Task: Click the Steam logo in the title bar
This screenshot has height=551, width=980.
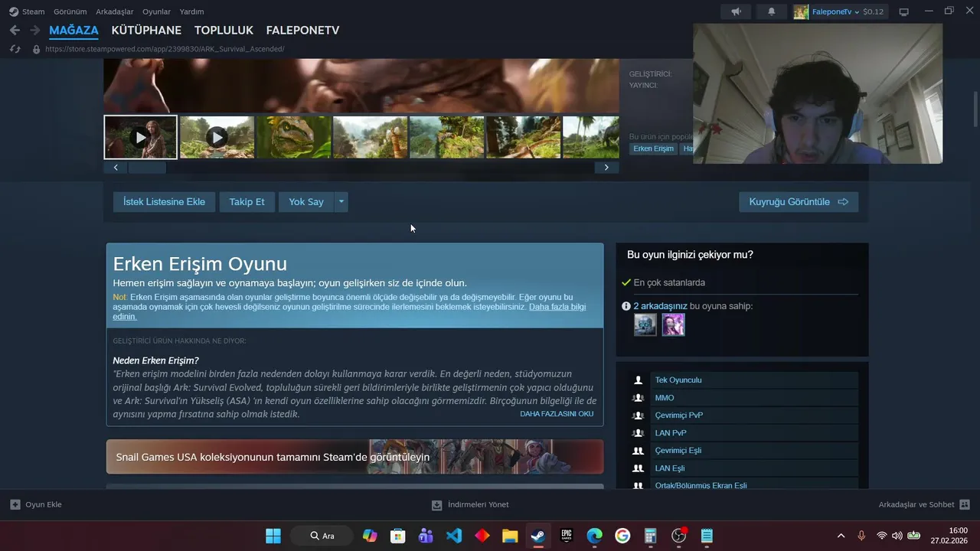Action: click(x=14, y=11)
